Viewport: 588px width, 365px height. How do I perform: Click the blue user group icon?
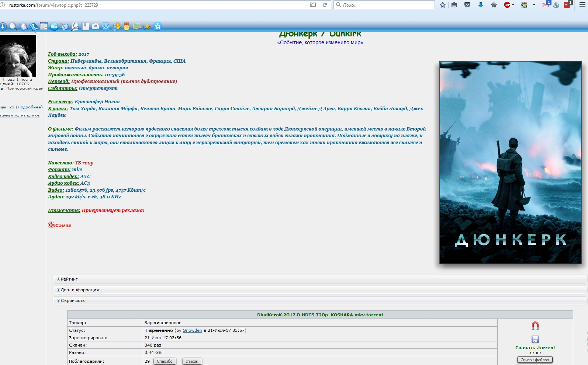tap(106, 26)
